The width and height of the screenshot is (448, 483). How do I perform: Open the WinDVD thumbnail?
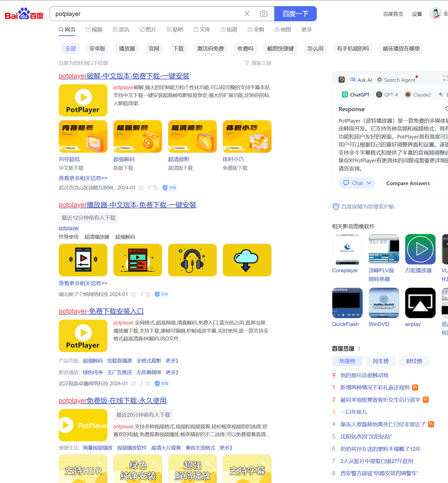pos(384,303)
